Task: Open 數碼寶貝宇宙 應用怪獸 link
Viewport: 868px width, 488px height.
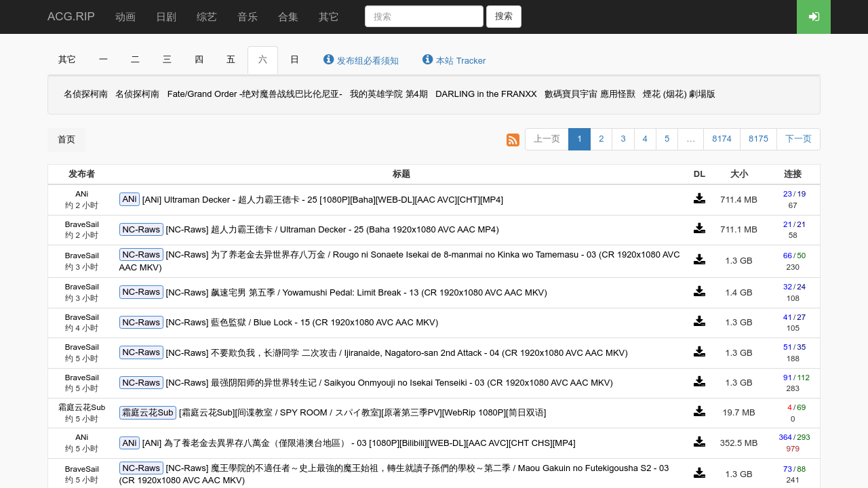Action: tap(590, 94)
